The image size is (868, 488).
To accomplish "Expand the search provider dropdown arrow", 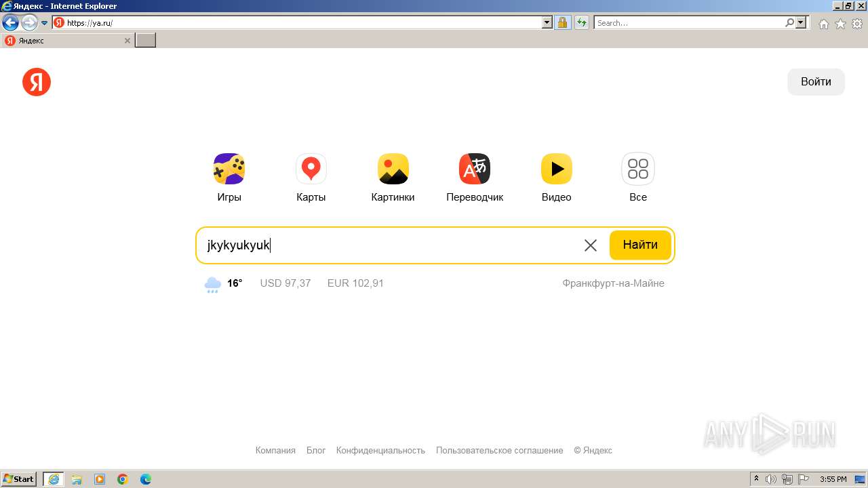I will [802, 22].
